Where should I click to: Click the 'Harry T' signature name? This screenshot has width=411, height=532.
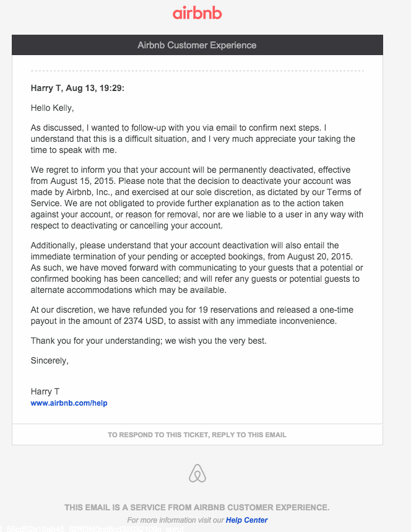click(45, 391)
